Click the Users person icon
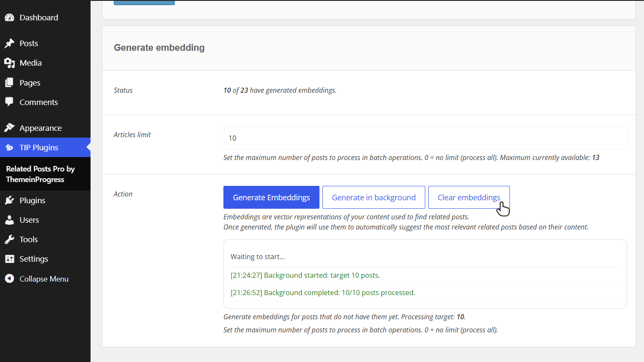The height and width of the screenshot is (362, 644). tap(9, 220)
